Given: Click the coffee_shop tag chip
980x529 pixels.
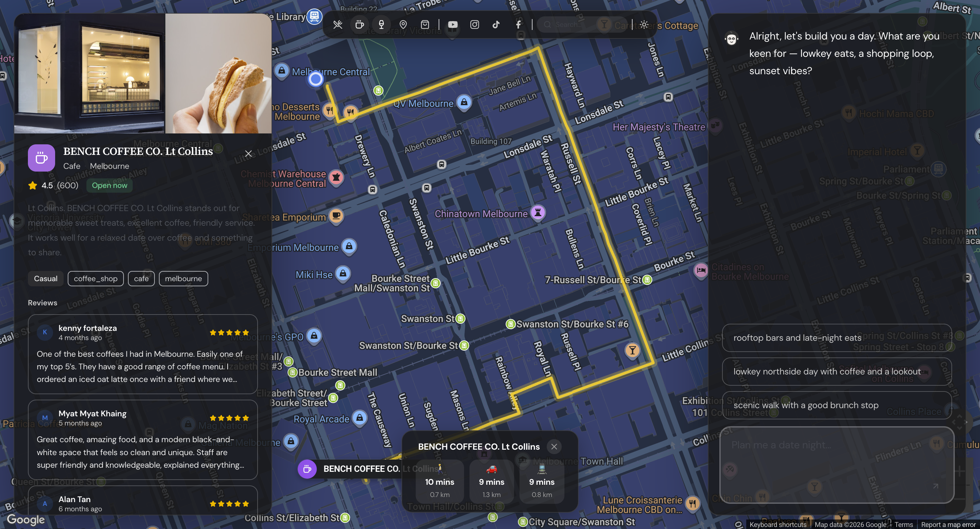Looking at the screenshot, I should coord(96,278).
